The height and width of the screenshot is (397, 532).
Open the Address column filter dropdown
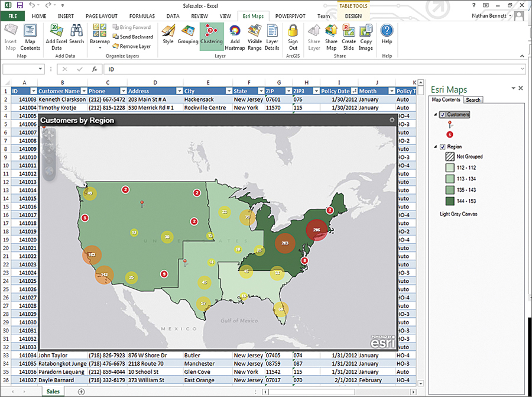pos(180,91)
